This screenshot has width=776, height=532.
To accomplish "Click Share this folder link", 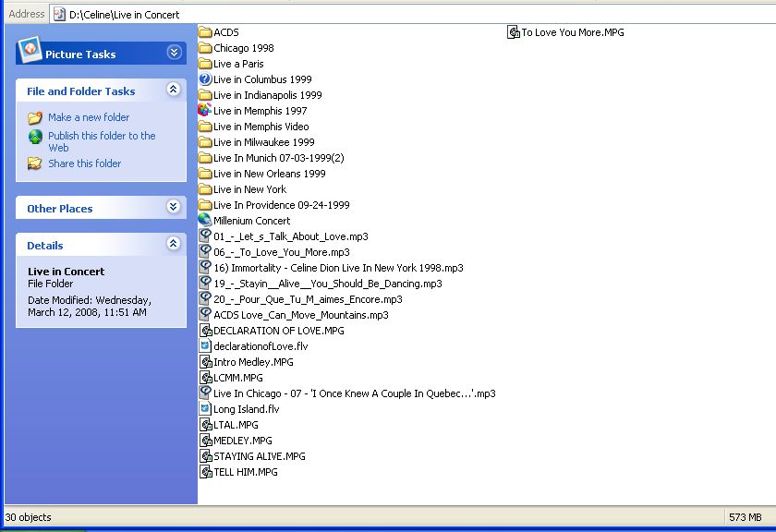I will (85, 163).
